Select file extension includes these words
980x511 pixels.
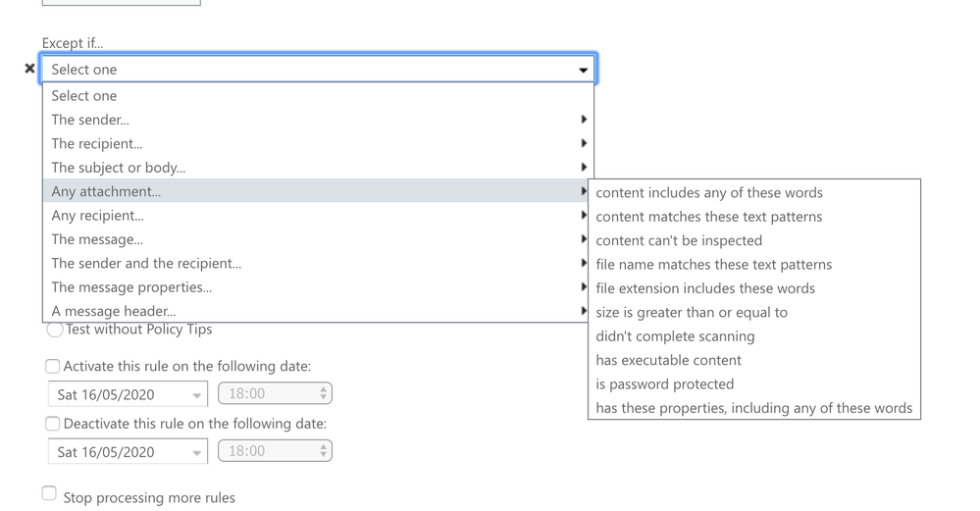[705, 288]
